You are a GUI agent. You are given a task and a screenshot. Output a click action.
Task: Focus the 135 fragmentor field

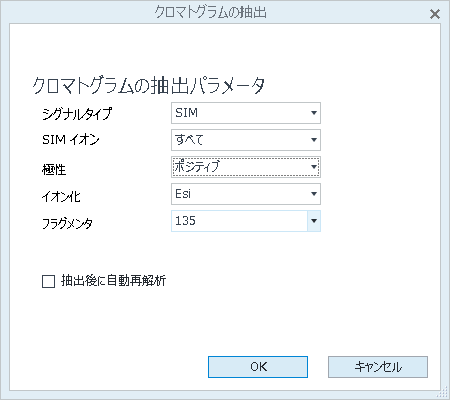[x=239, y=221]
